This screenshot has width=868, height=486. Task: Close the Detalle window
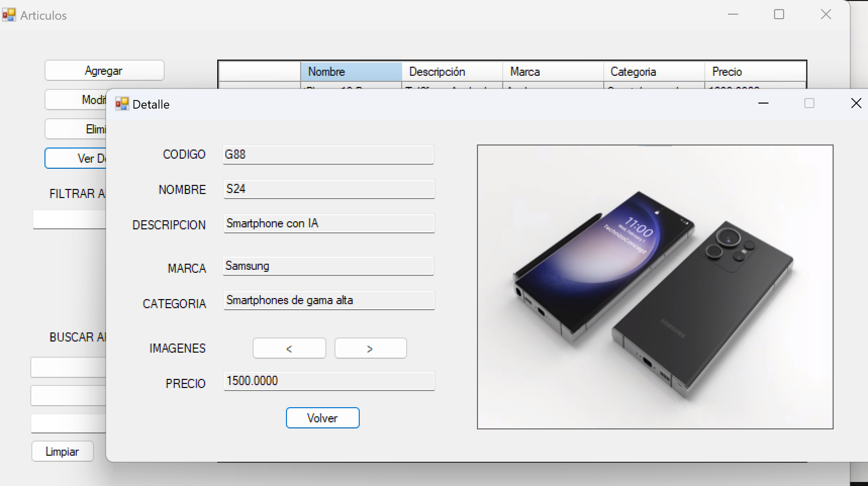[856, 104]
